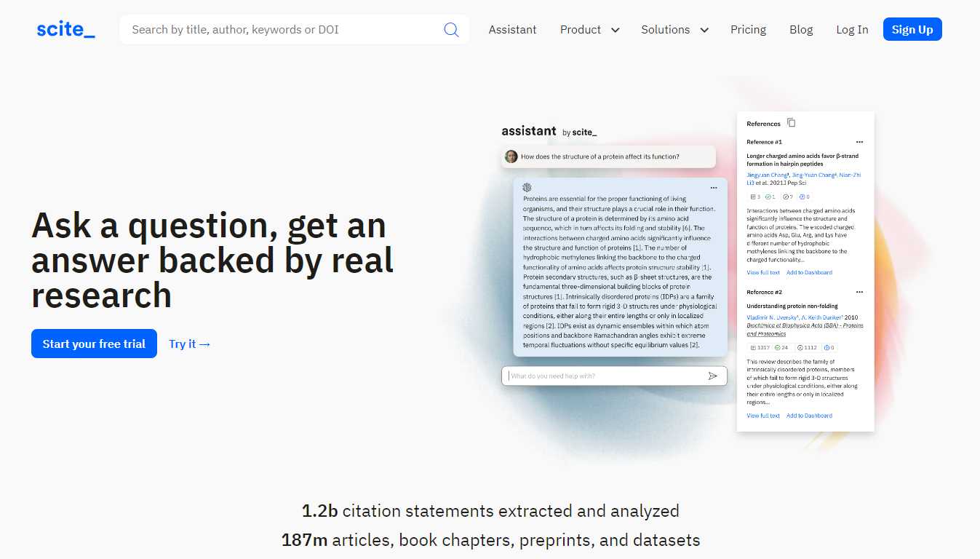This screenshot has width=980, height=559.
Task: Click the Start your free trial button
Action: coord(94,344)
